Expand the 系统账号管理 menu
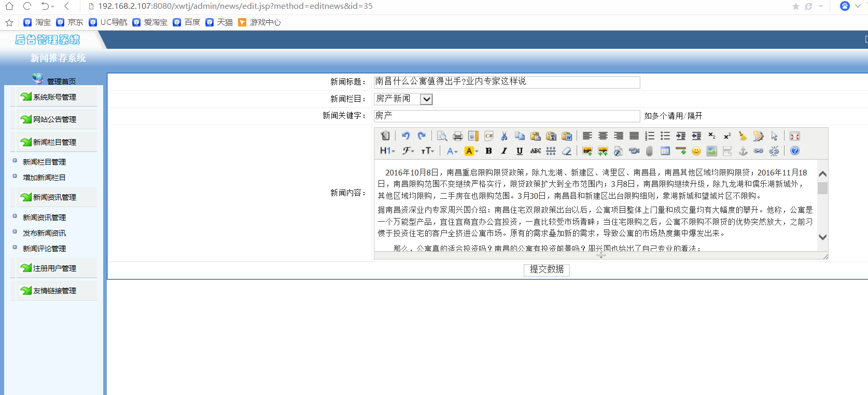The height and width of the screenshot is (395, 868). pyautogui.click(x=54, y=97)
